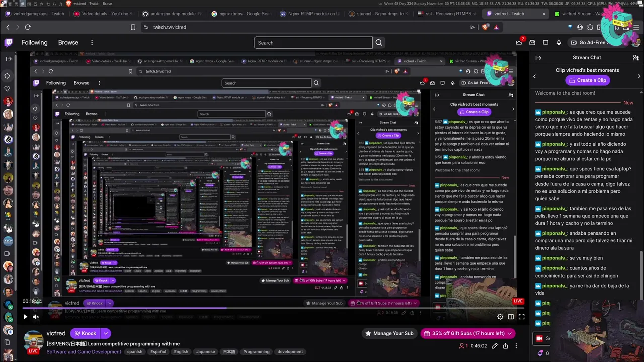Click the Brave Rewards triangle icon

pos(496,27)
